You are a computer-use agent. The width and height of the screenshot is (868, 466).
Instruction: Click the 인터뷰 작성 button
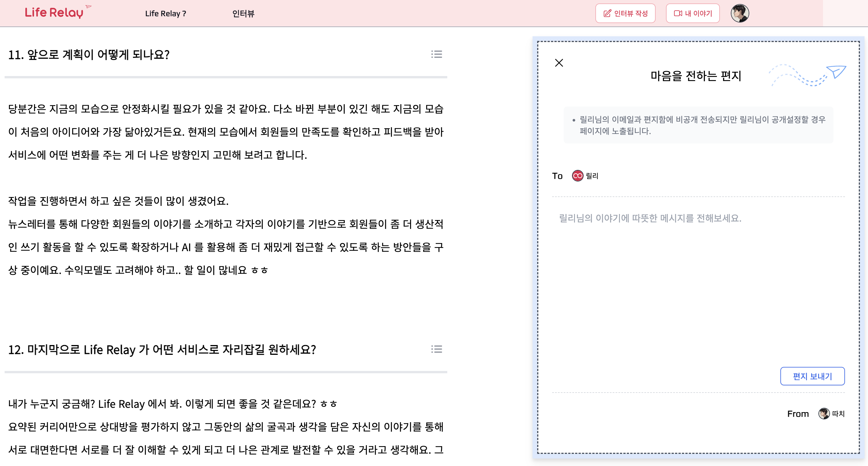(x=625, y=14)
